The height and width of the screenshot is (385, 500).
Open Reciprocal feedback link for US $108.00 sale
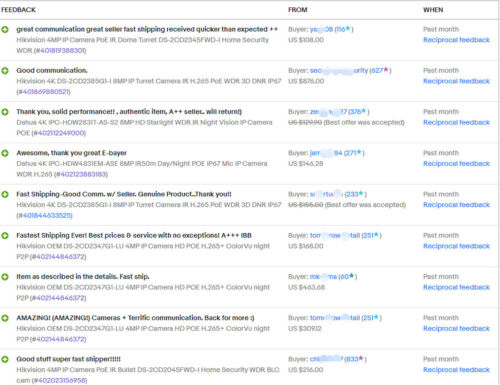coord(456,40)
